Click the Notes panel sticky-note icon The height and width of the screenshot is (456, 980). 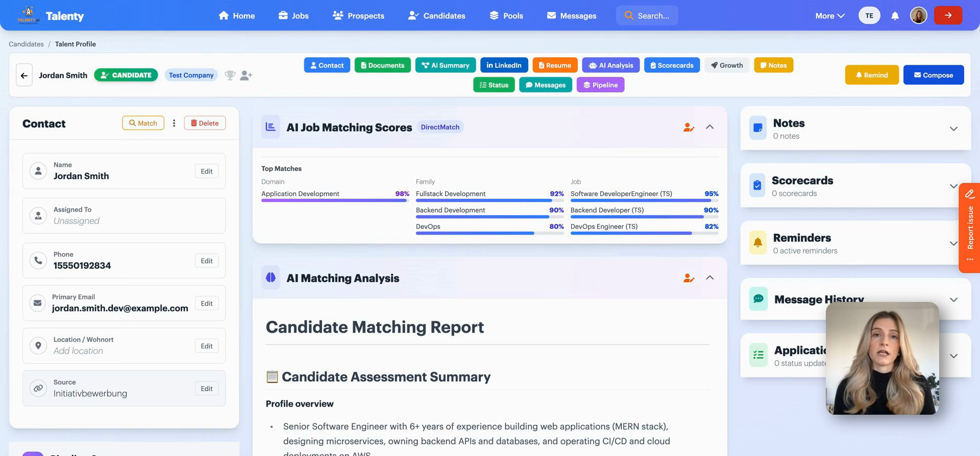[758, 128]
